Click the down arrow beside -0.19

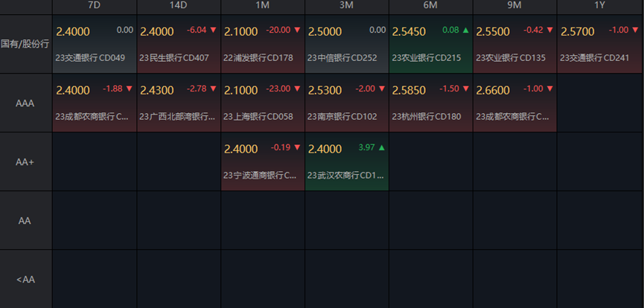coord(297,147)
